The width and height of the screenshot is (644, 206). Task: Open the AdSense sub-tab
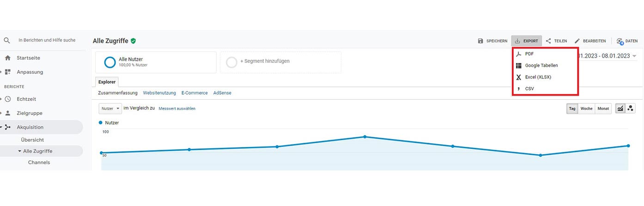pyautogui.click(x=222, y=93)
